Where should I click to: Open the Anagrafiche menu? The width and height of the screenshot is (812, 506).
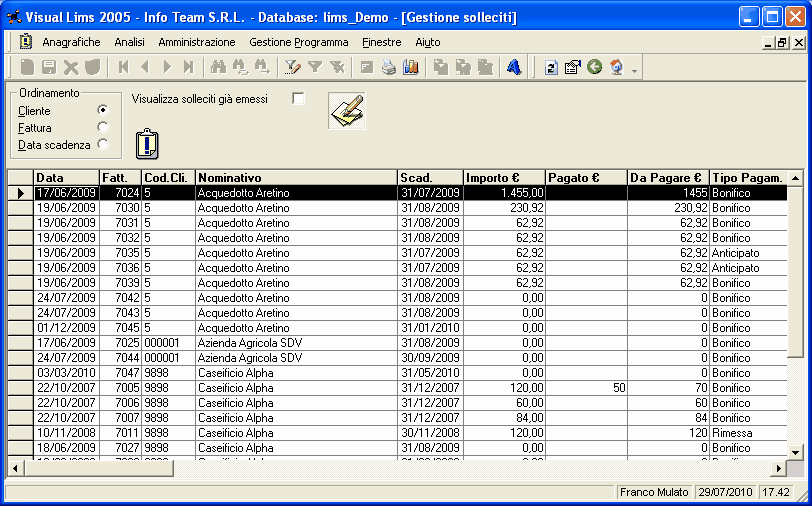[x=71, y=42]
